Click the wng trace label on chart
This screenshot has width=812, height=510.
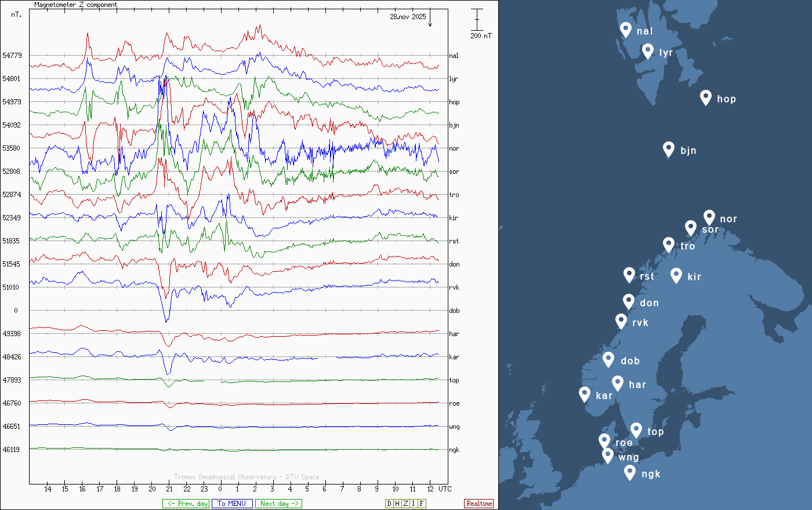coord(454,427)
